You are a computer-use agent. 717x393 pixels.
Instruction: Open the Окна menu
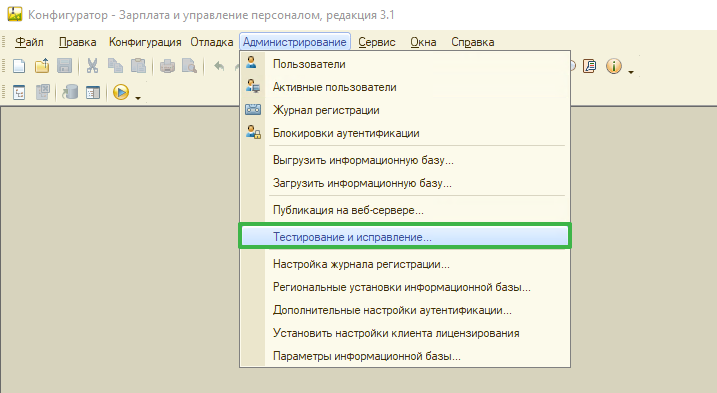(423, 42)
